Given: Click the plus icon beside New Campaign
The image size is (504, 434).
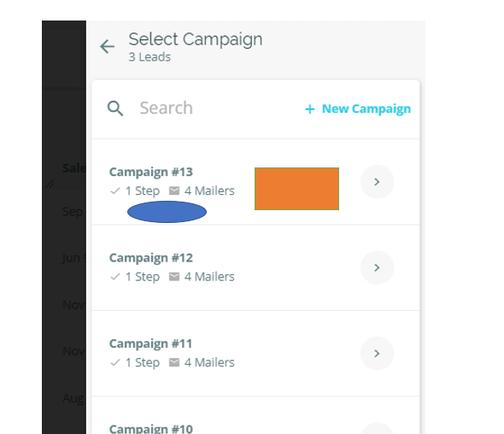Looking at the screenshot, I should pos(310,109).
